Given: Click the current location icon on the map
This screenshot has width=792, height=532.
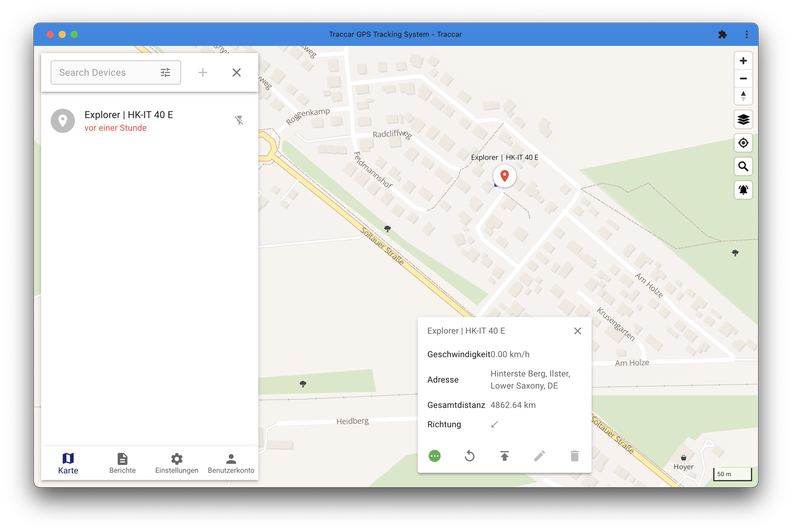Looking at the screenshot, I should coord(743,143).
